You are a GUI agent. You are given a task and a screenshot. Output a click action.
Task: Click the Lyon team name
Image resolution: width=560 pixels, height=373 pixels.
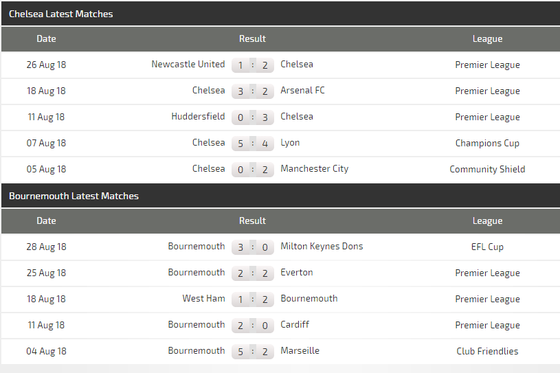point(290,143)
